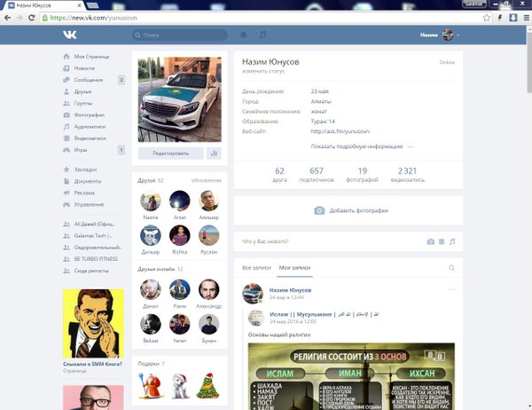
Task: Go to 'Новости' in left sidebar
Action: pyautogui.click(x=84, y=67)
